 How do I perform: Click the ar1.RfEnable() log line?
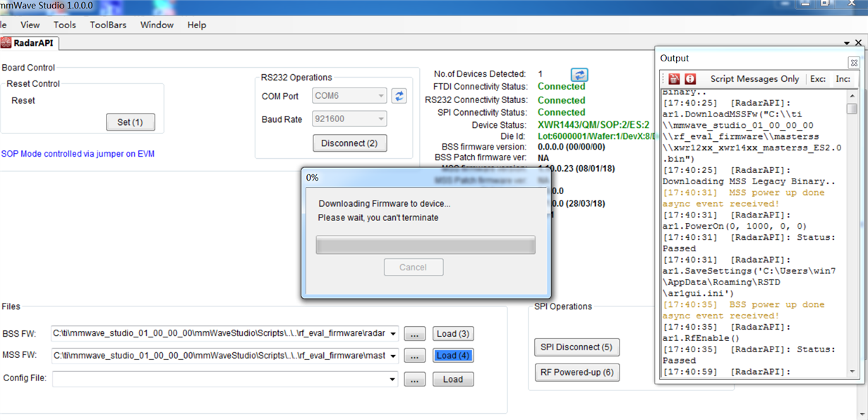(700, 338)
